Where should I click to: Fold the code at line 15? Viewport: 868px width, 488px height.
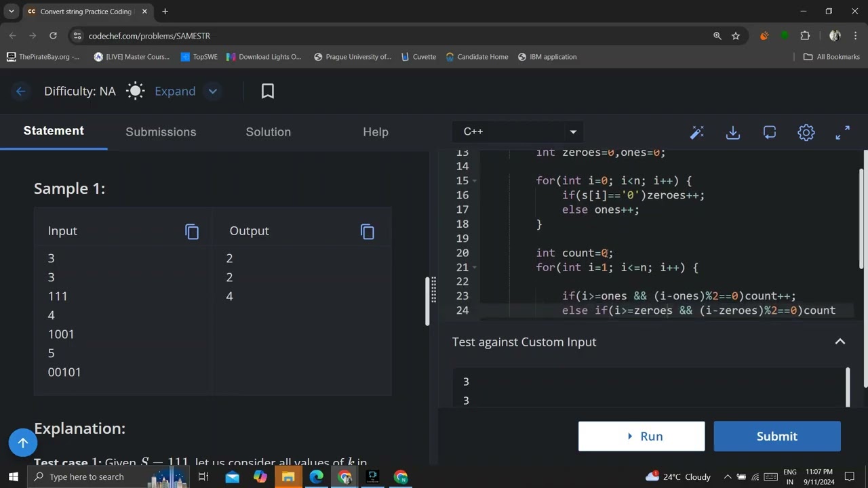[475, 181]
